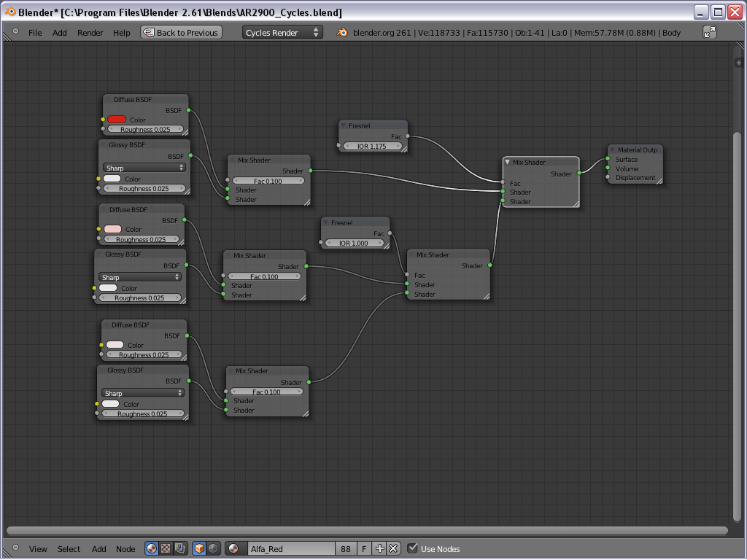Open the View menu in node editor
Screen dimensions: 747x560
click(38, 548)
